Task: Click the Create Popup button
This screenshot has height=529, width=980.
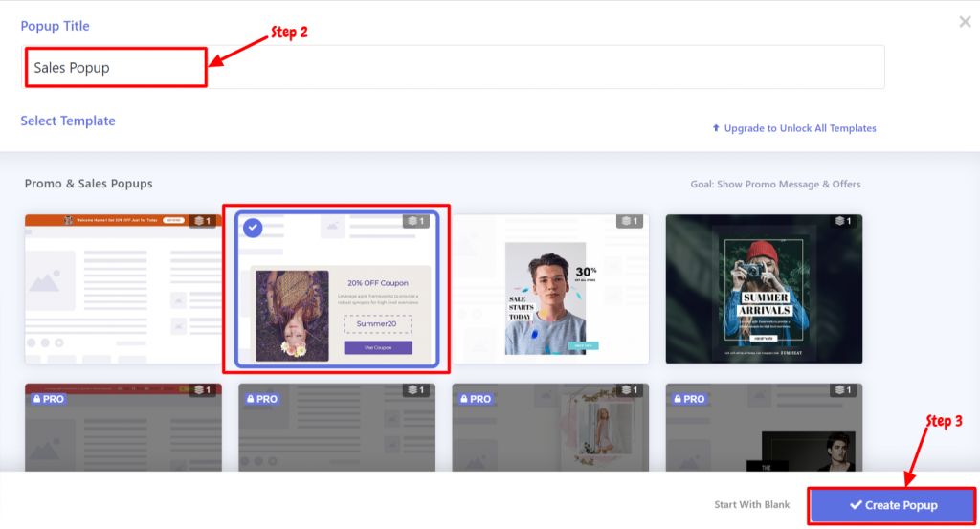Action: [893, 505]
